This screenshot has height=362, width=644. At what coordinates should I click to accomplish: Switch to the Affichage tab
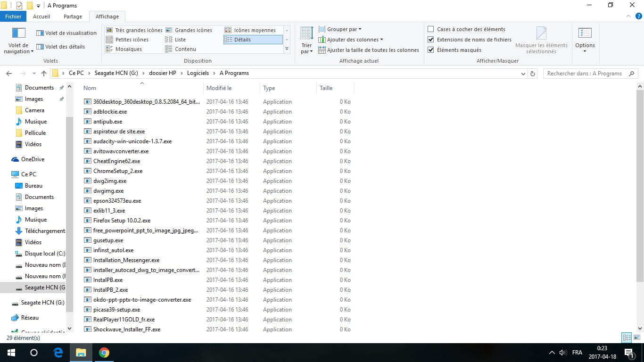[107, 16]
